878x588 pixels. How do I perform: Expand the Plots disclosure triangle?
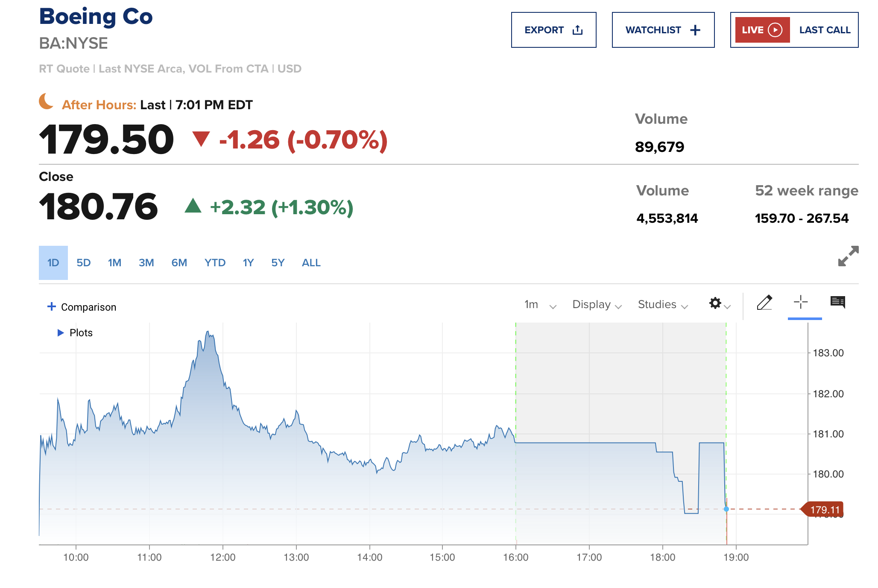pyautogui.click(x=61, y=333)
